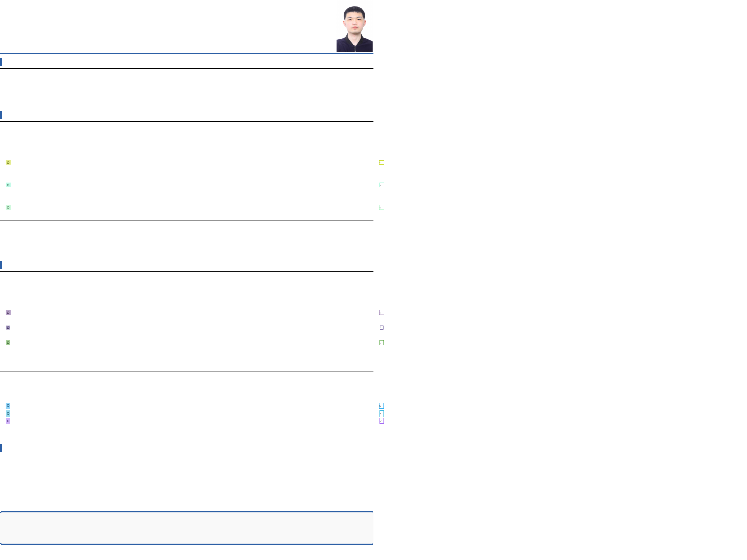Click the mint-teal circle bullet marker
The width and height of the screenshot is (747, 560).
8,185
